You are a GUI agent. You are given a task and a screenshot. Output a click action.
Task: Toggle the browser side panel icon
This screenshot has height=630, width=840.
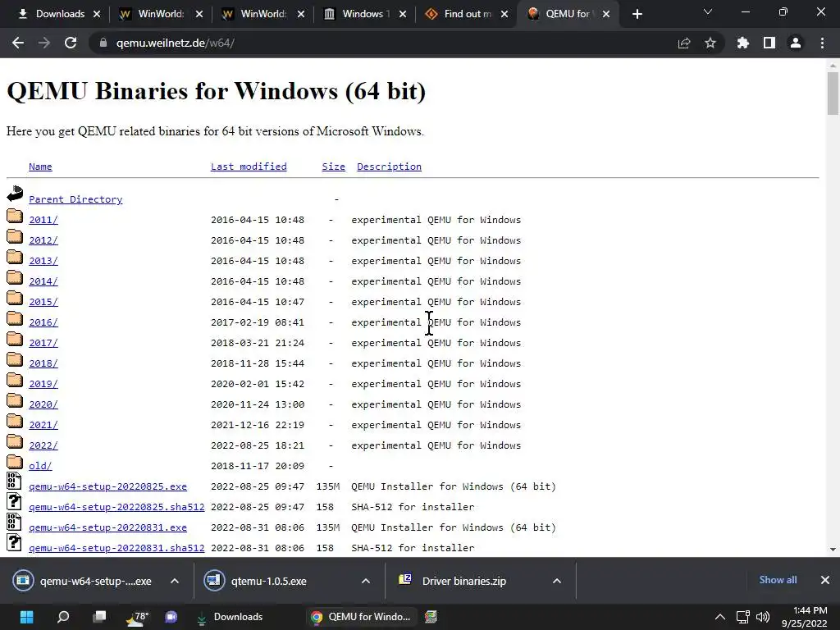coord(769,43)
